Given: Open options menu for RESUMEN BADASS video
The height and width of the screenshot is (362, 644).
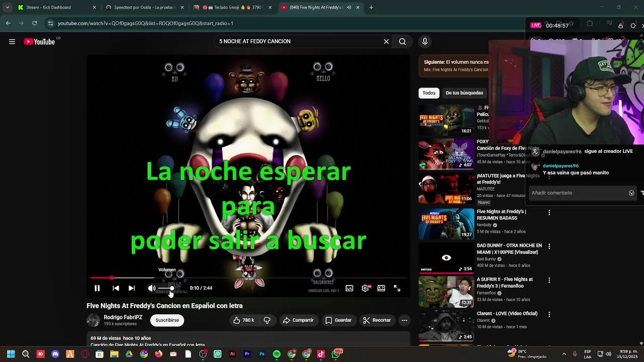Looking at the screenshot, I should [x=549, y=213].
